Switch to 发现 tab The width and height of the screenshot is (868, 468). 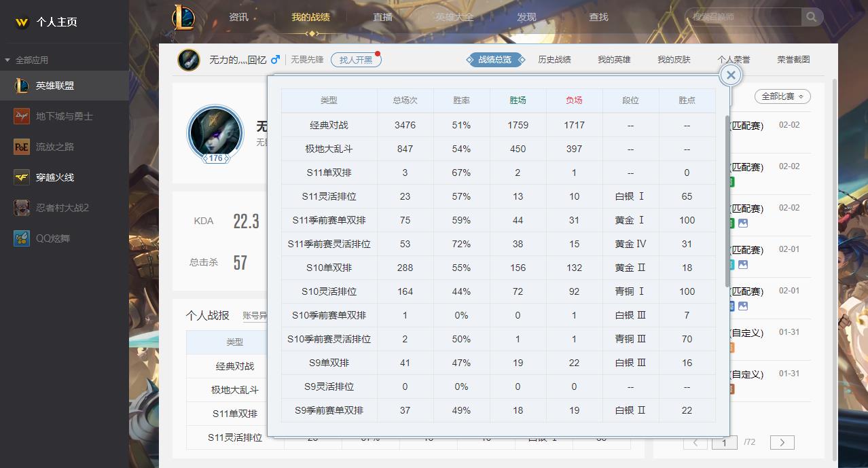526,17
